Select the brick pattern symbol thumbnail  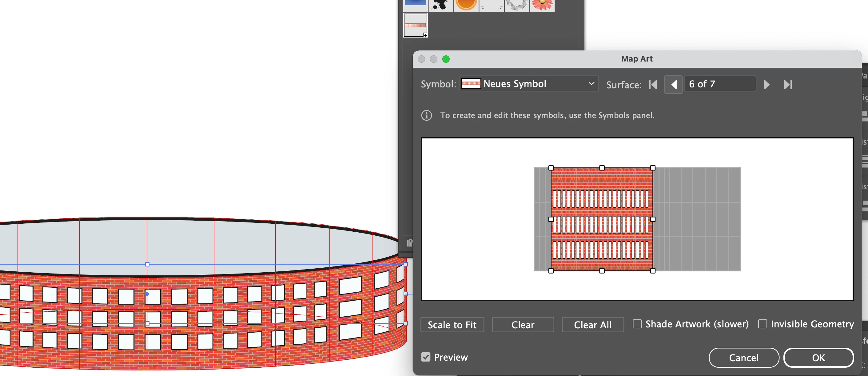coord(415,25)
